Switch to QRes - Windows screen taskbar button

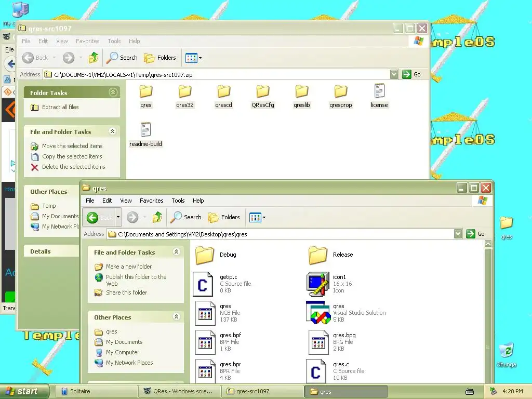pyautogui.click(x=179, y=392)
